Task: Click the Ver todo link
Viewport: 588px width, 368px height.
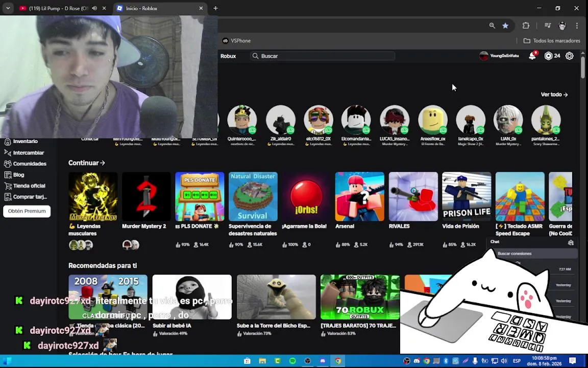Action: [554, 95]
